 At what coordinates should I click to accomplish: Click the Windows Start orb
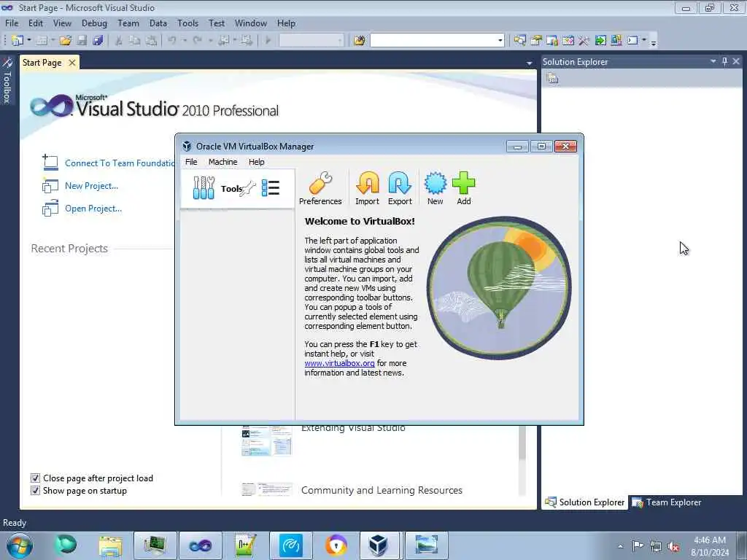pyautogui.click(x=20, y=545)
